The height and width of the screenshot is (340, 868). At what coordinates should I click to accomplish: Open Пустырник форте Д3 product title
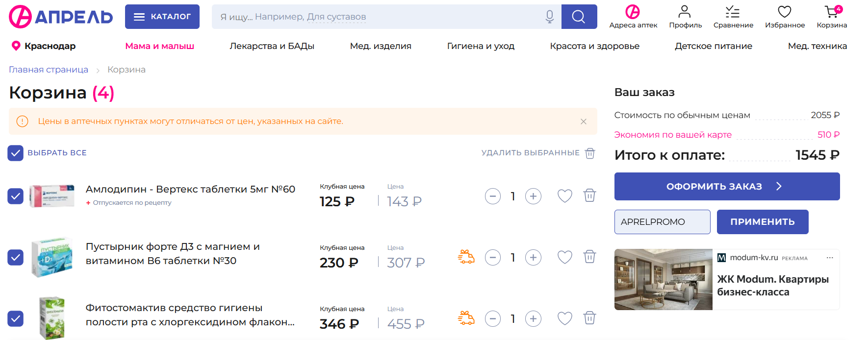pyautogui.click(x=173, y=253)
